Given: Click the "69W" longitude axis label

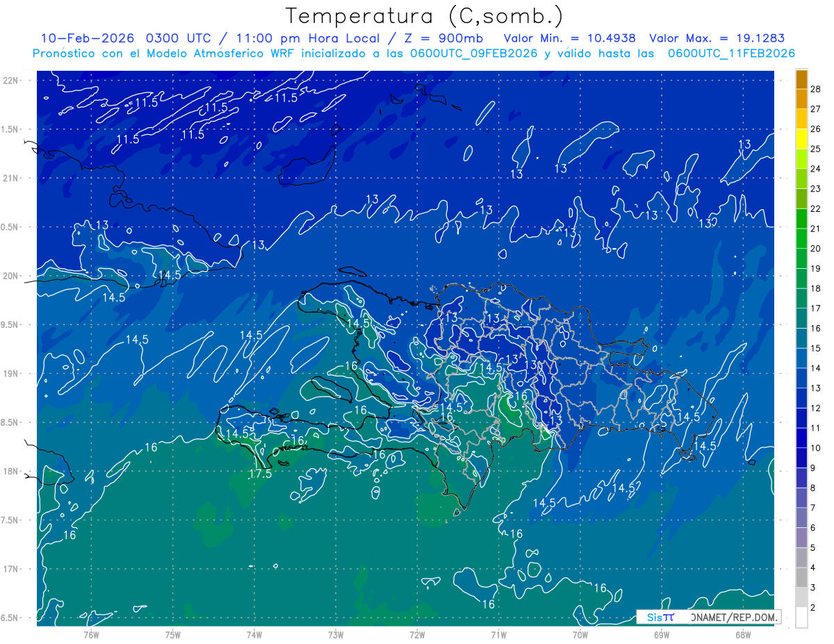Looking at the screenshot, I should (x=662, y=634).
